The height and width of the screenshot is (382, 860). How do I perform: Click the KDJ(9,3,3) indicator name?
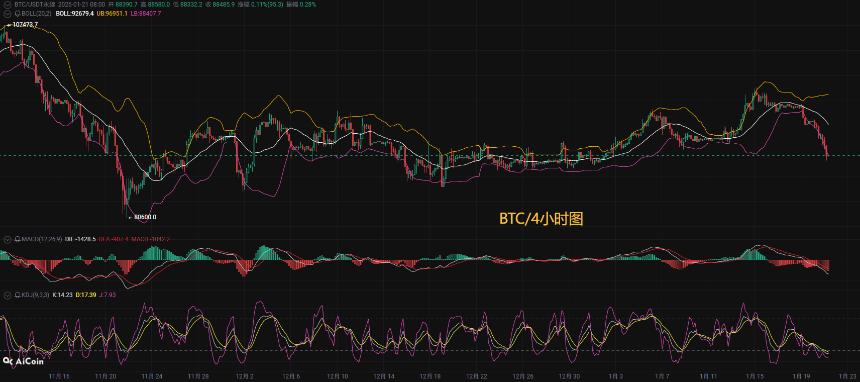pyautogui.click(x=35, y=295)
